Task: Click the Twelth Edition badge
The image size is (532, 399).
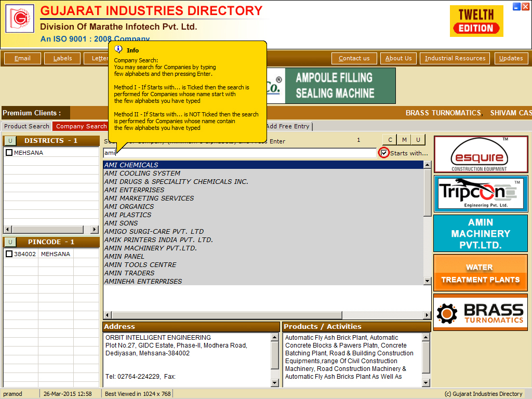Action: [x=476, y=21]
